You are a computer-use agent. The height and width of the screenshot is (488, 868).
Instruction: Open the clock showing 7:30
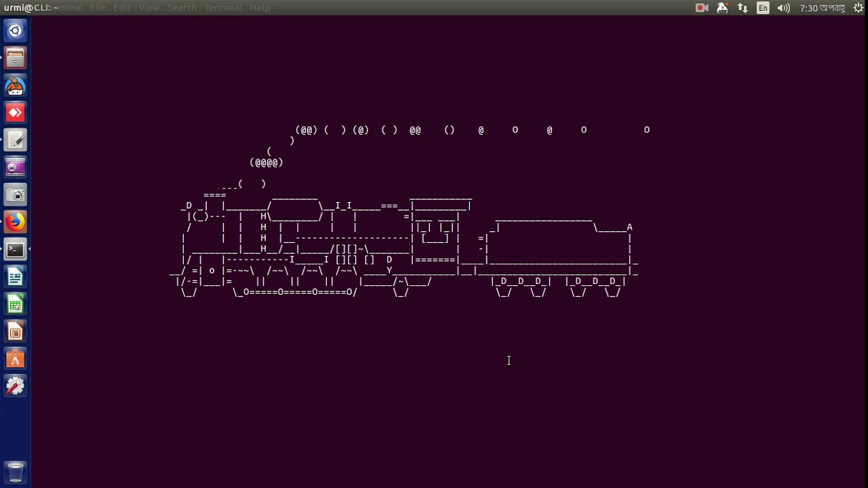(x=823, y=7)
